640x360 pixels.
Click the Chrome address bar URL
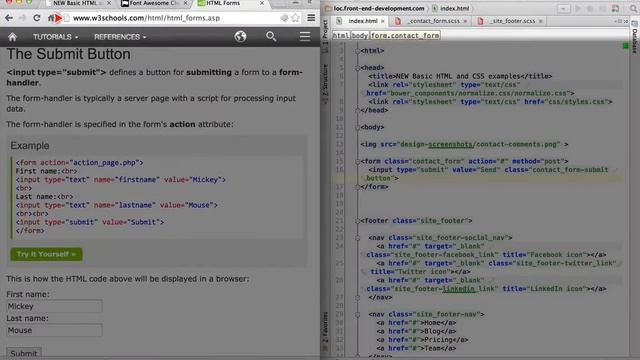click(146, 18)
